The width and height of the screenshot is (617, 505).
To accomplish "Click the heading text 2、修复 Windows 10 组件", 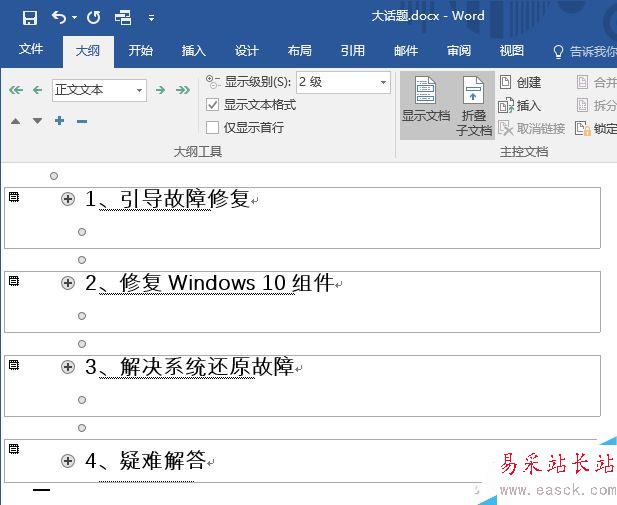I will (x=210, y=283).
